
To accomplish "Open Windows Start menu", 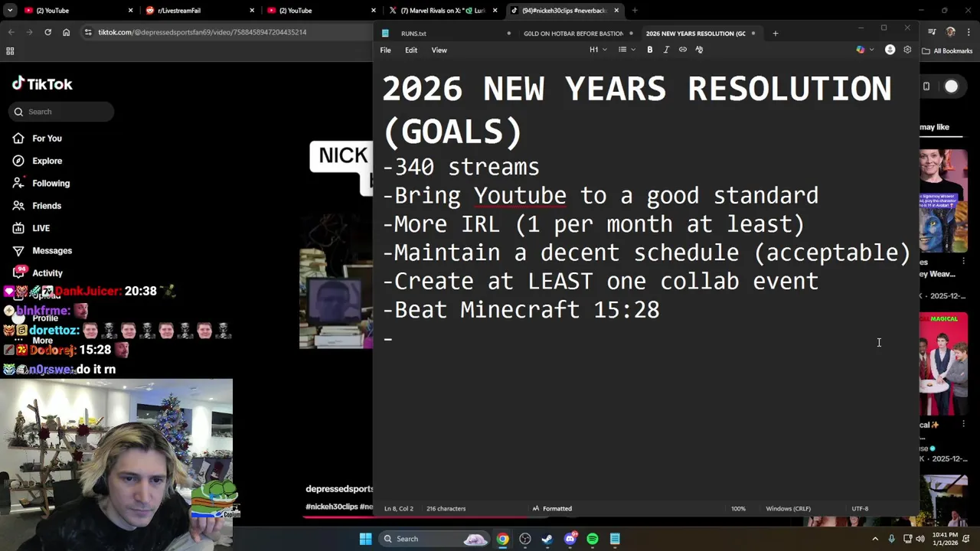I will (365, 539).
